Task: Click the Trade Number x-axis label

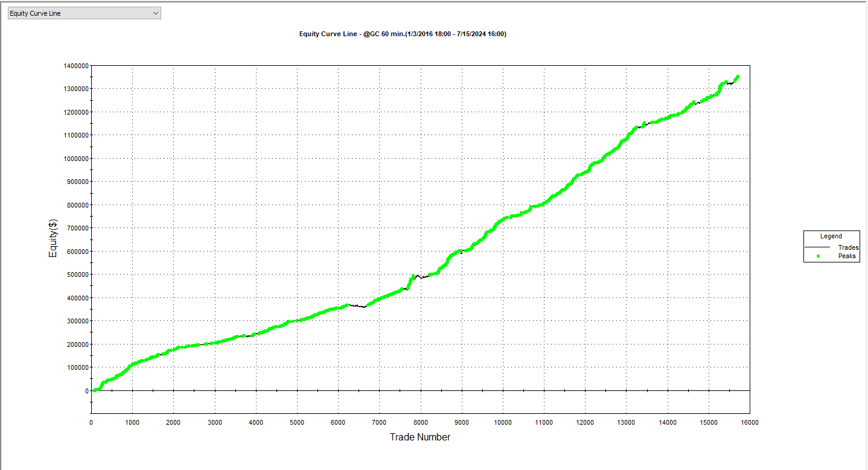Action: click(x=420, y=437)
